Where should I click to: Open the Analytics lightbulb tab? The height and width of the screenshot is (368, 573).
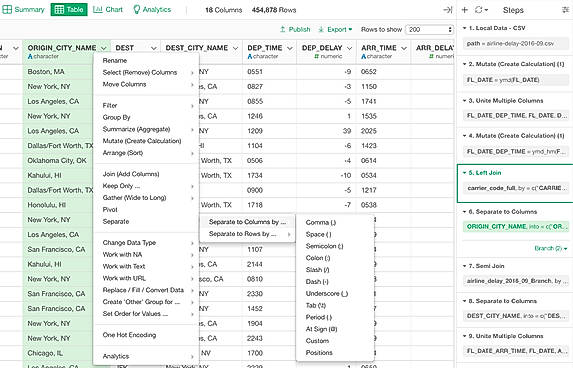click(152, 10)
